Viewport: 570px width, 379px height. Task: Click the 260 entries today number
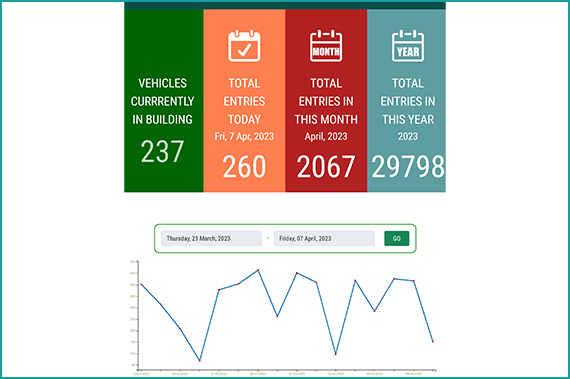(244, 167)
